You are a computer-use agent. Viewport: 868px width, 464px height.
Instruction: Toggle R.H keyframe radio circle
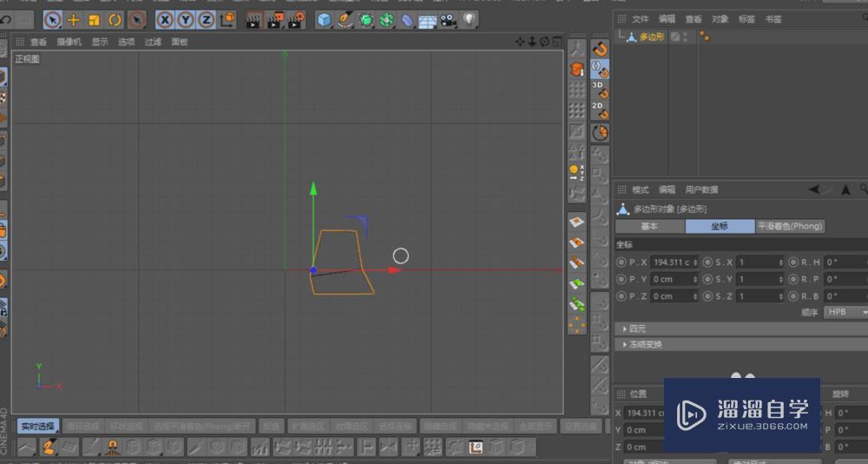pos(794,262)
